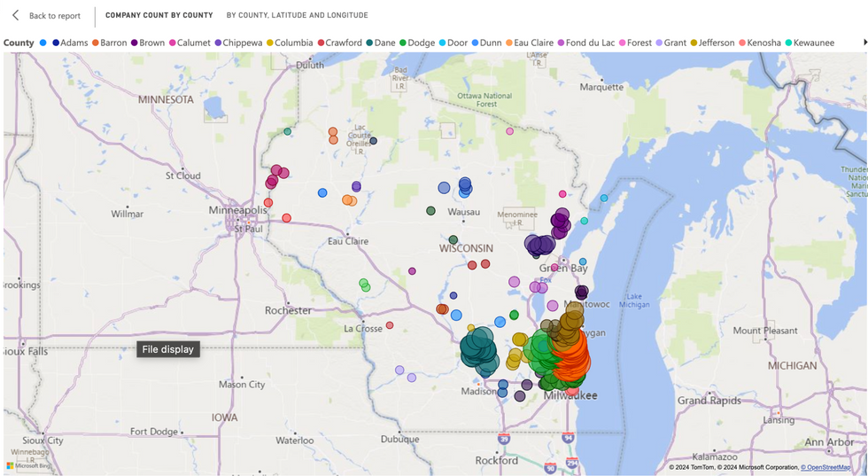Expand legend with right scroll arrow
Screen dimensions: 868x476
(865, 43)
